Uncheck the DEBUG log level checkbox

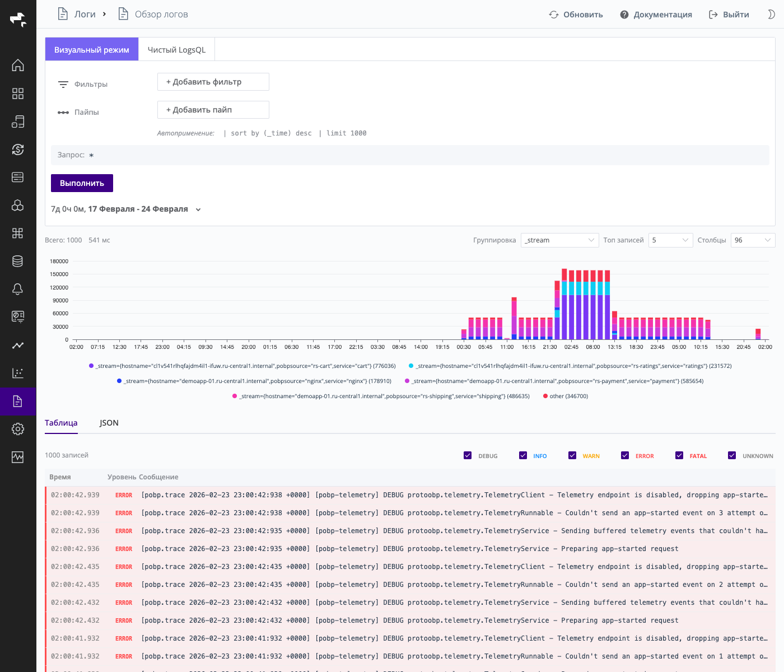point(468,455)
